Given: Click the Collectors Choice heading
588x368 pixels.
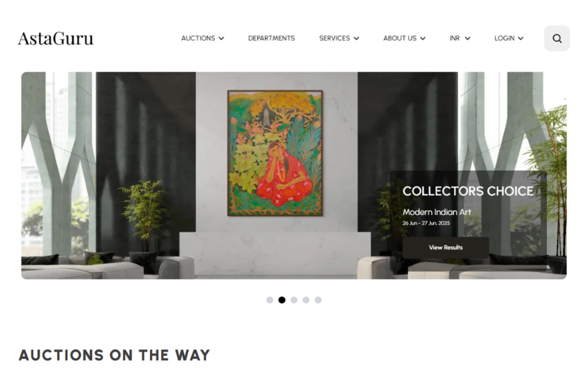Looking at the screenshot, I should tap(468, 191).
